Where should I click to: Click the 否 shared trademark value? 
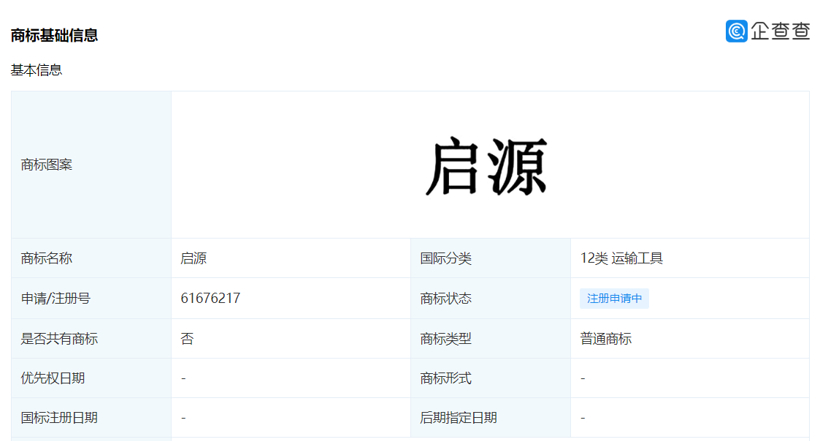[187, 339]
